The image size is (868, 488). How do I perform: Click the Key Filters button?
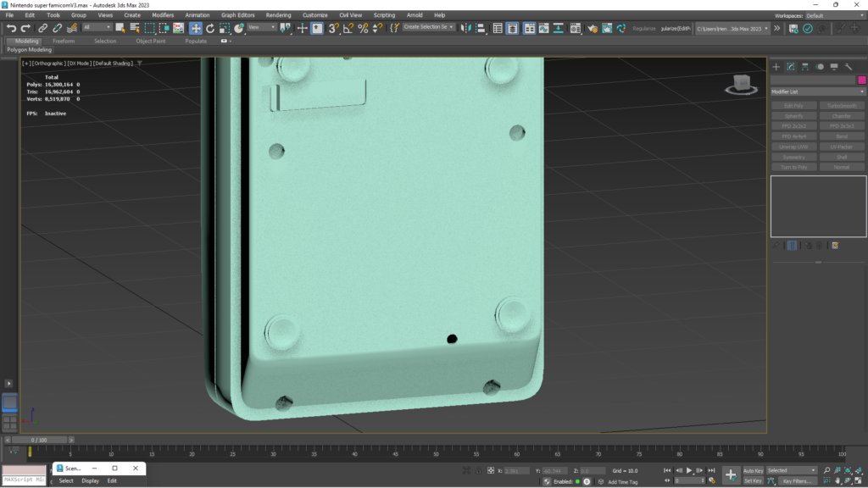[x=799, y=481]
